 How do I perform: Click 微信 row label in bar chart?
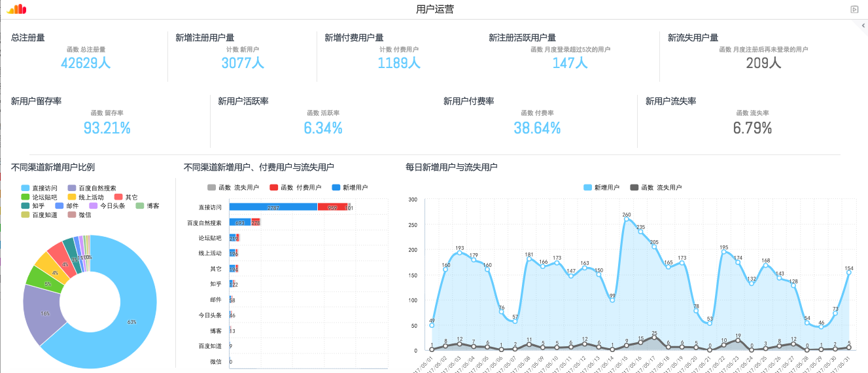coord(216,361)
